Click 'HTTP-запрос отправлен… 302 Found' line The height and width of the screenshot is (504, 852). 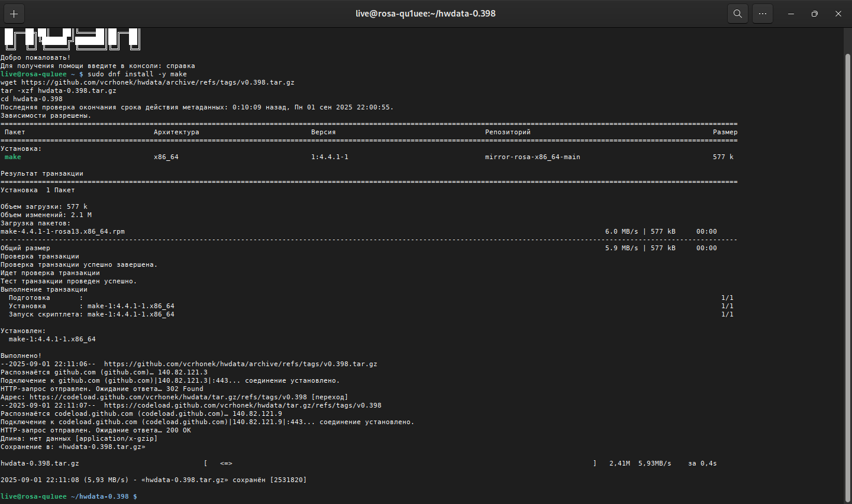click(102, 389)
